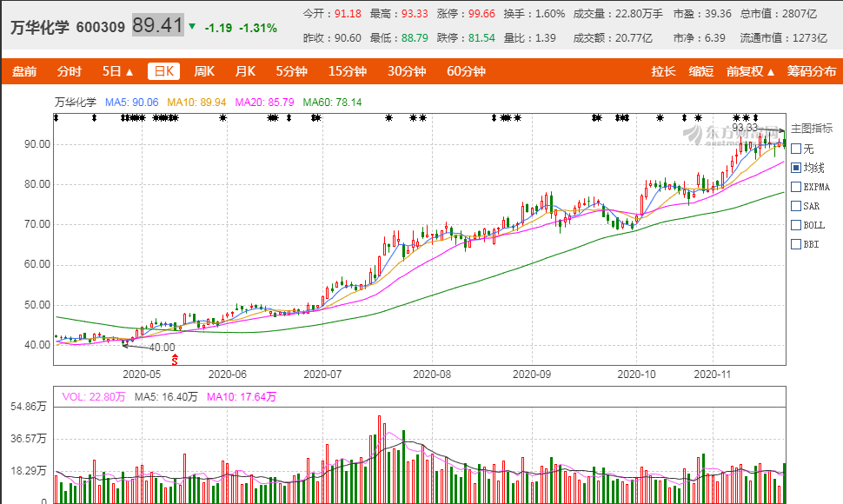The height and width of the screenshot is (504, 843).
Task: Click the 2020-08 date axis label
Action: point(432,374)
